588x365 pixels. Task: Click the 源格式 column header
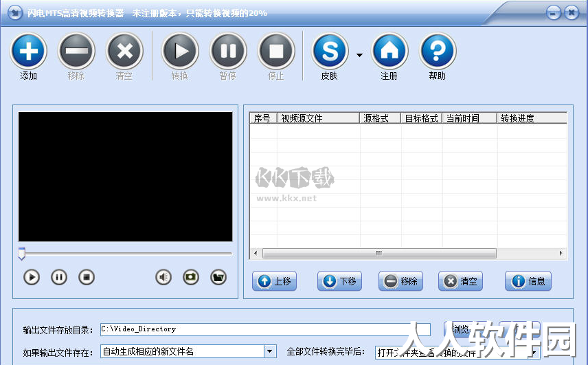[381, 118]
